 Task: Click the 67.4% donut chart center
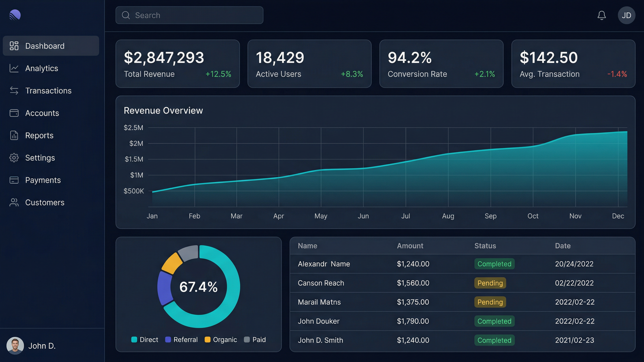point(199,287)
